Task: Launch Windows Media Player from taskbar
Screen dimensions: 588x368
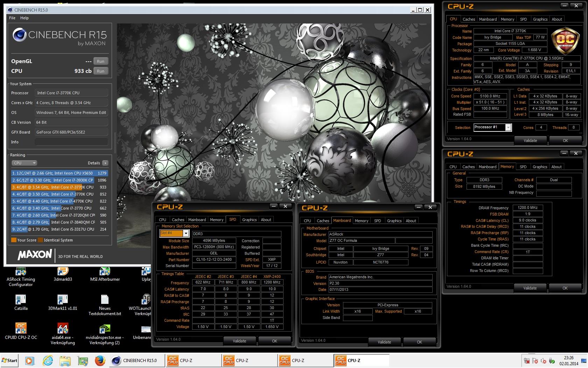Action: click(x=29, y=360)
